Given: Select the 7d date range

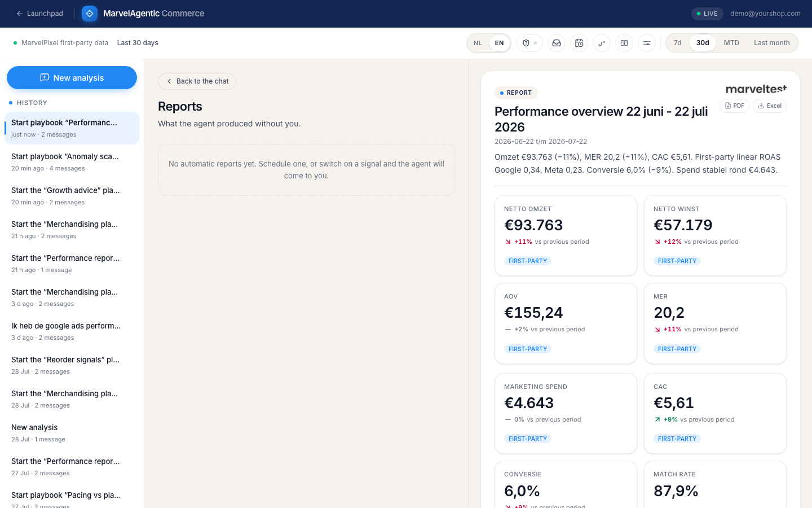Looking at the screenshot, I should (x=678, y=43).
